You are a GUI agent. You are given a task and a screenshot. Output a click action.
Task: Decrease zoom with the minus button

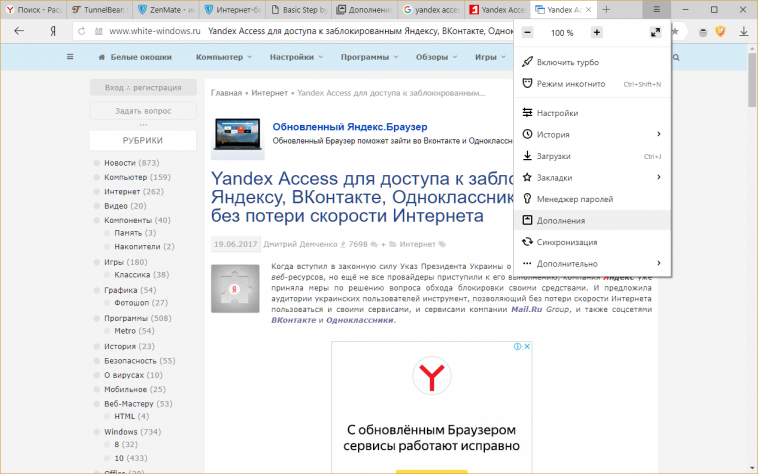click(x=527, y=32)
